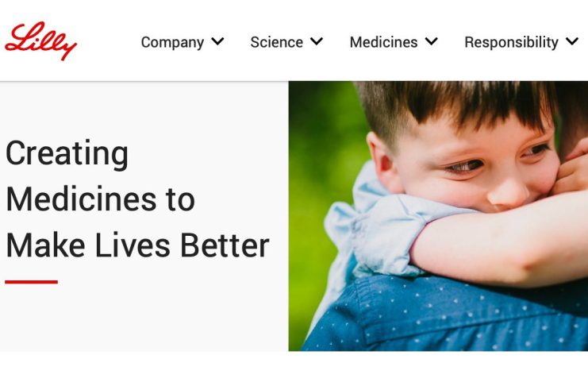Viewport: 588px width, 386px height.
Task: Expand the Company chevron arrow
Action: coord(217,41)
